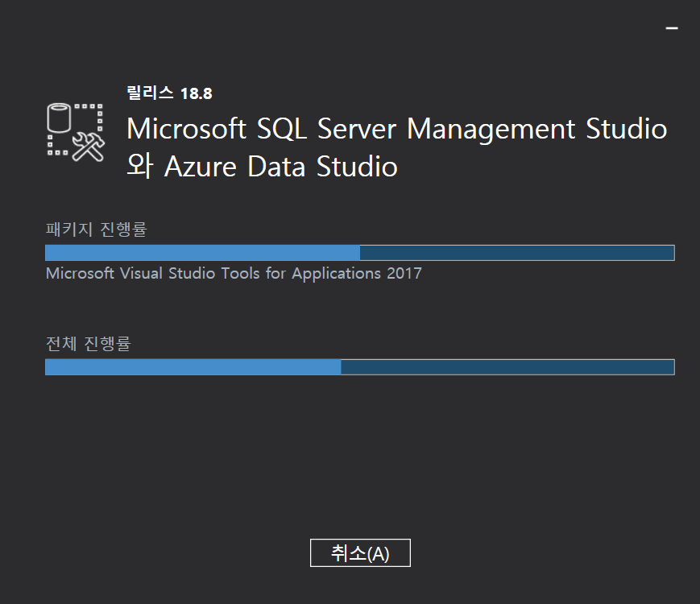Click the 'Microsoft SQL Server Management Studio' title
700x604 pixels.
pos(397,129)
